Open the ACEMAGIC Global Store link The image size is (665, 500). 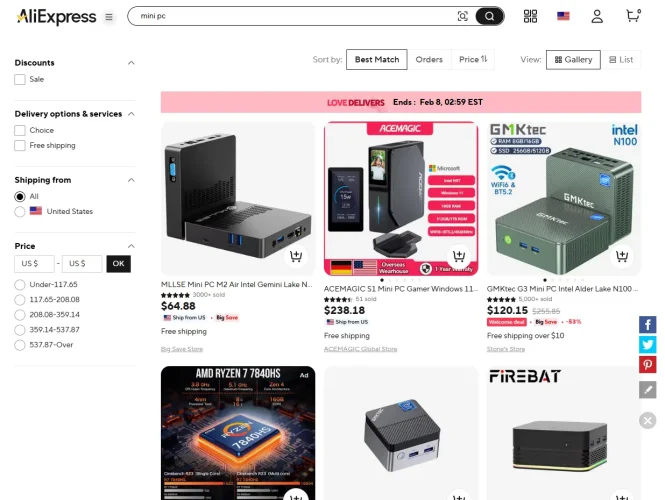click(360, 349)
